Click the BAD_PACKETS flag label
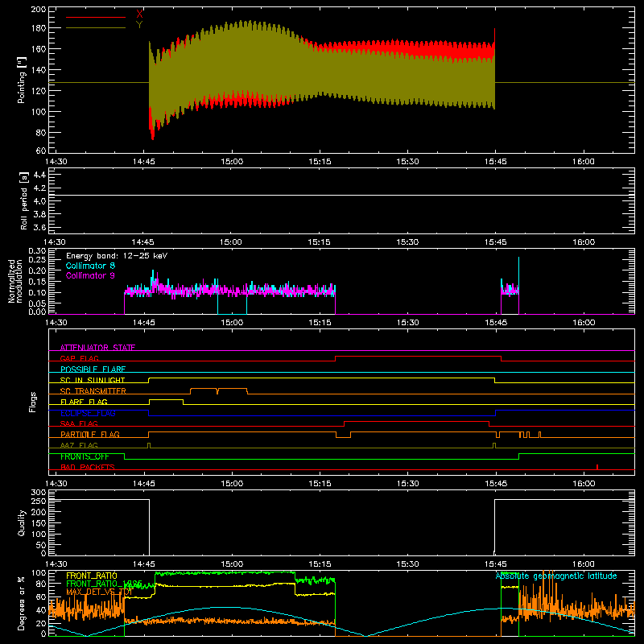The height and width of the screenshot is (644, 644). (88, 467)
